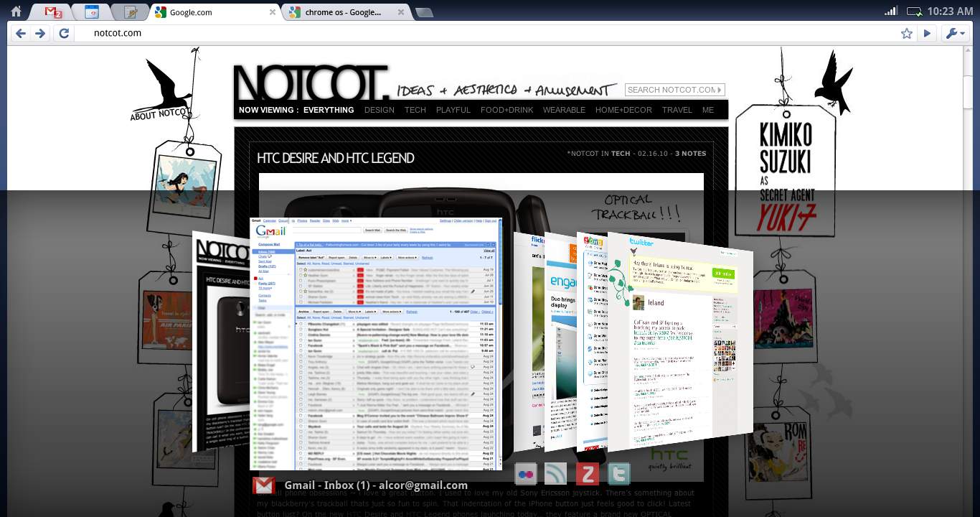Select the 'chrome os - Google...' tab
The height and width of the screenshot is (517, 980).
(x=344, y=12)
